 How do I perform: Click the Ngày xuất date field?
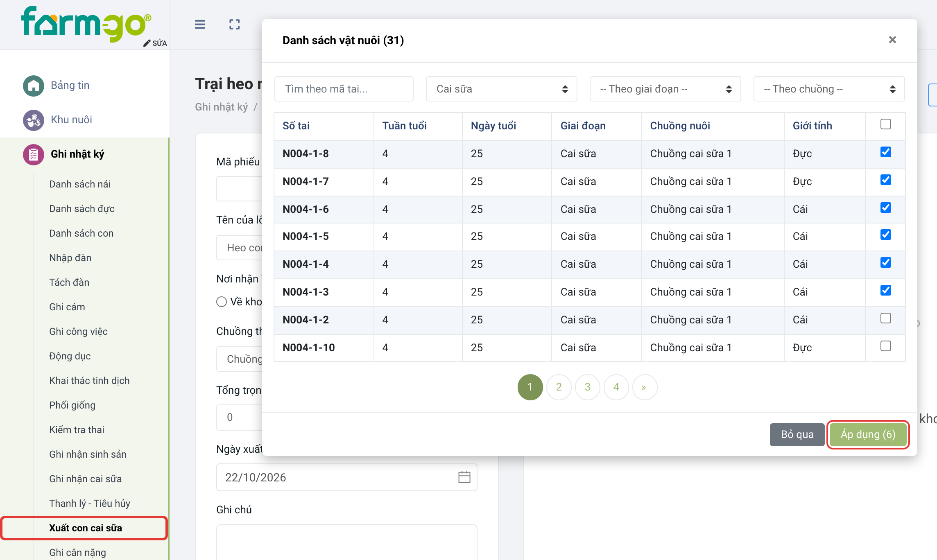pyautogui.click(x=346, y=477)
